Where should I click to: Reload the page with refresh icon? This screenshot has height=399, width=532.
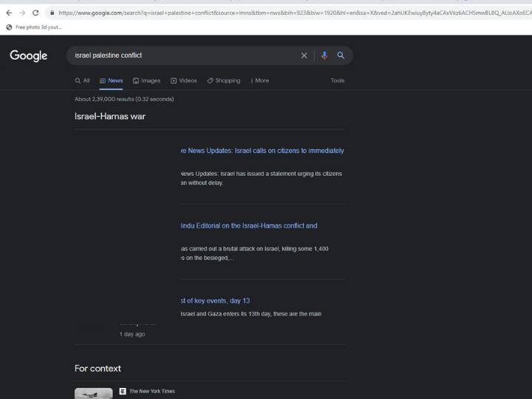click(35, 13)
